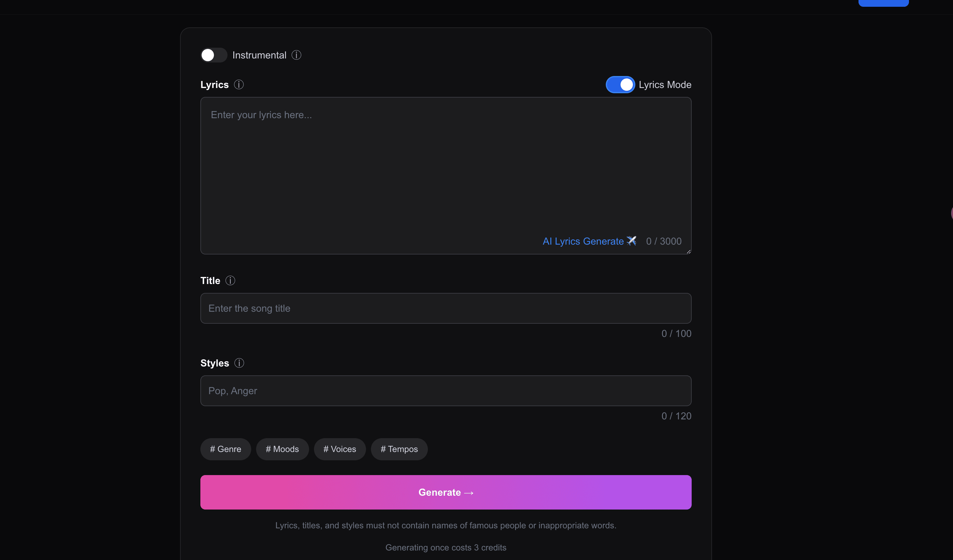Click the 0 / 3000 lyrics counter

[664, 241]
